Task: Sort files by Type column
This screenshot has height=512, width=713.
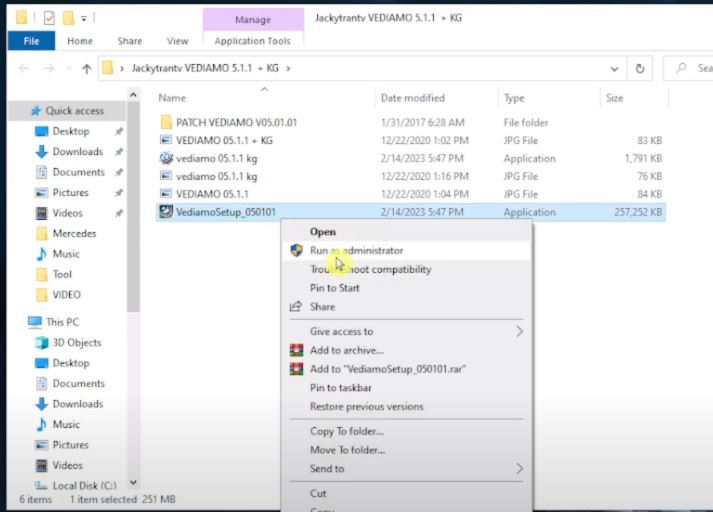Action: click(x=514, y=98)
